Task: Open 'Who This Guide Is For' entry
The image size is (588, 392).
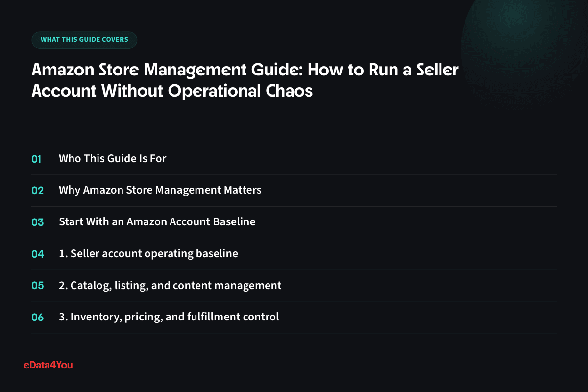Action: (x=113, y=159)
